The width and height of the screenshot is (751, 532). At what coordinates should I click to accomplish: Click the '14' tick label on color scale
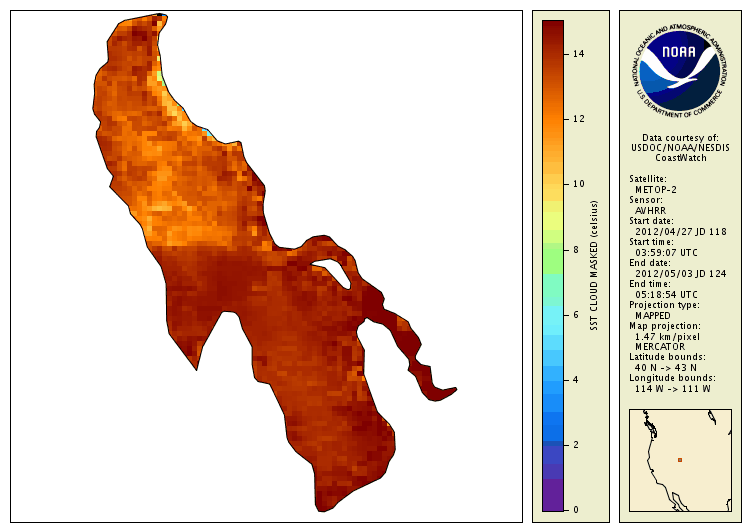pos(579,54)
